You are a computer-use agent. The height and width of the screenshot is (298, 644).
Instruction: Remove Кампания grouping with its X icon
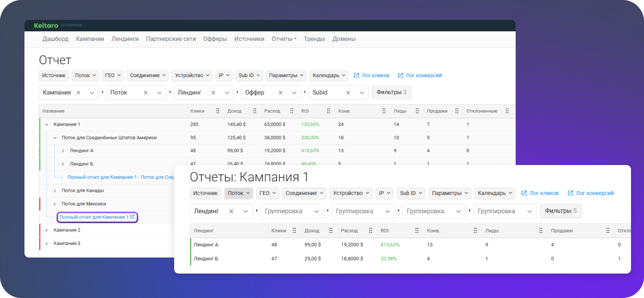[78, 92]
